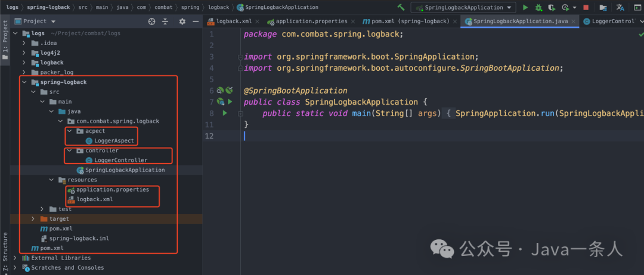Screen dimensions: 644x275
Task: Click the locate file crosshair icon in Project panel
Action: point(151,21)
